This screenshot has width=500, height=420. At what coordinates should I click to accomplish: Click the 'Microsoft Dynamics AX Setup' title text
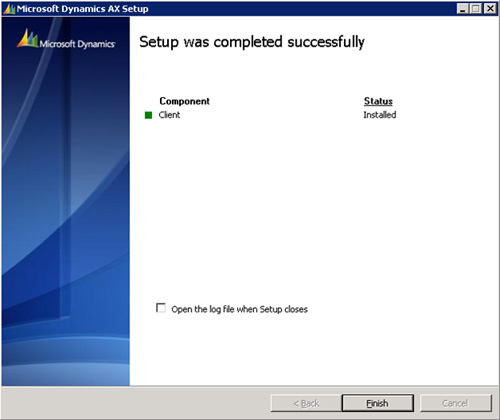coord(83,9)
